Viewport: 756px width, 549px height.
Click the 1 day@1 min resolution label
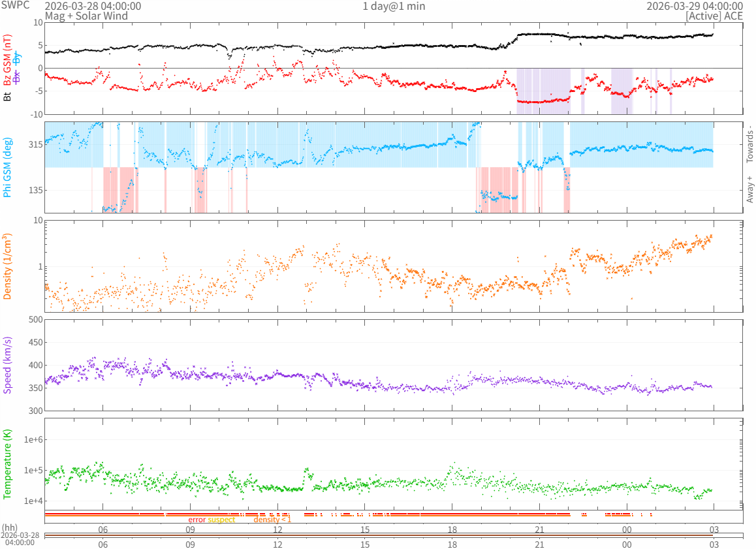(394, 6)
